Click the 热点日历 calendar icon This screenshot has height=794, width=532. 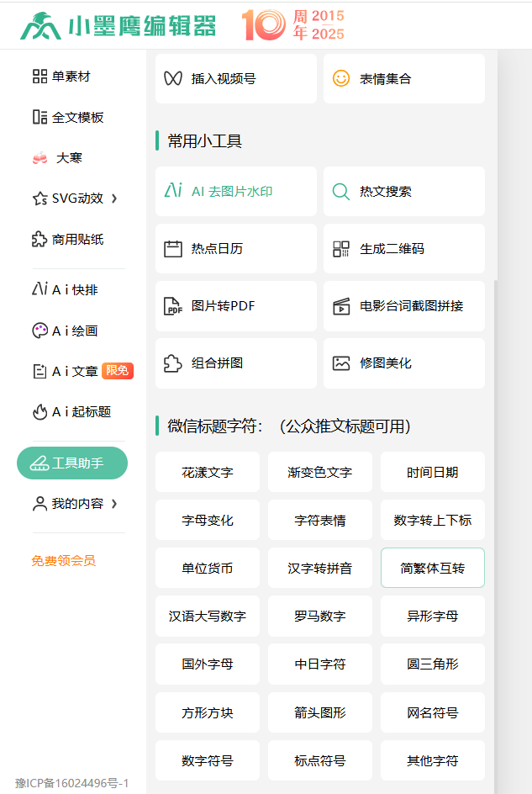[173, 249]
